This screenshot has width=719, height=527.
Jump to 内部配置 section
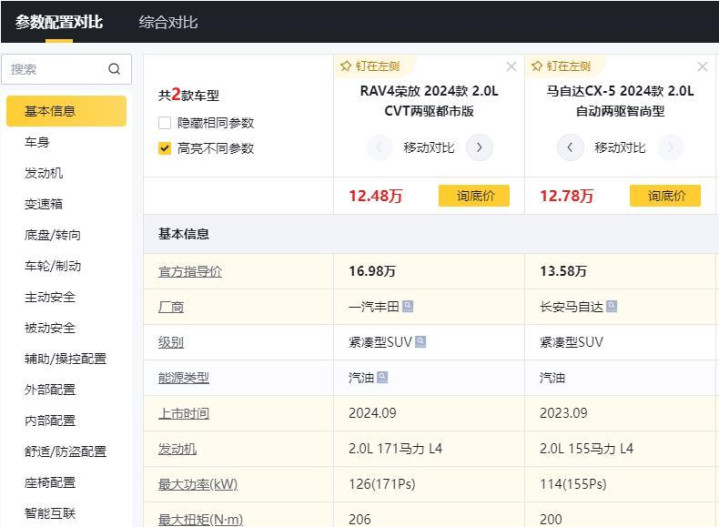(x=50, y=420)
